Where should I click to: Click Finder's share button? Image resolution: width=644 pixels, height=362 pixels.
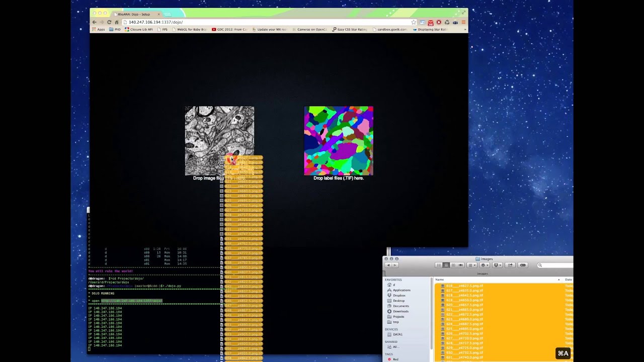point(510,265)
